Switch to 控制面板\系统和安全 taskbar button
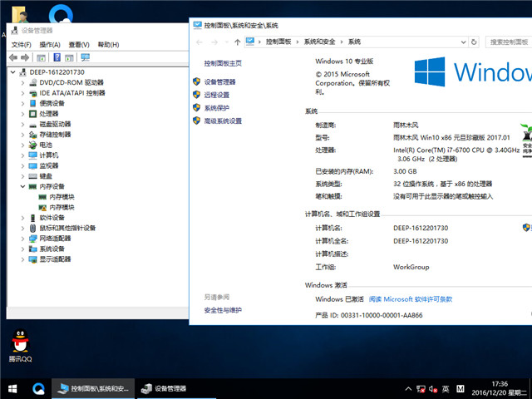The image size is (532, 399). click(93, 388)
